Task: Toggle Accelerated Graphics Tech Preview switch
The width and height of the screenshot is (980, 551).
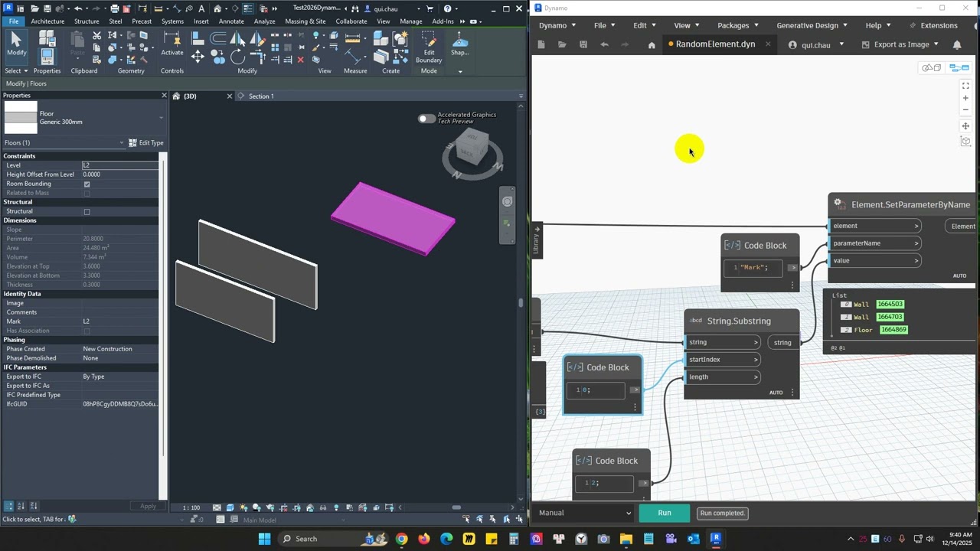Action: pyautogui.click(x=426, y=119)
